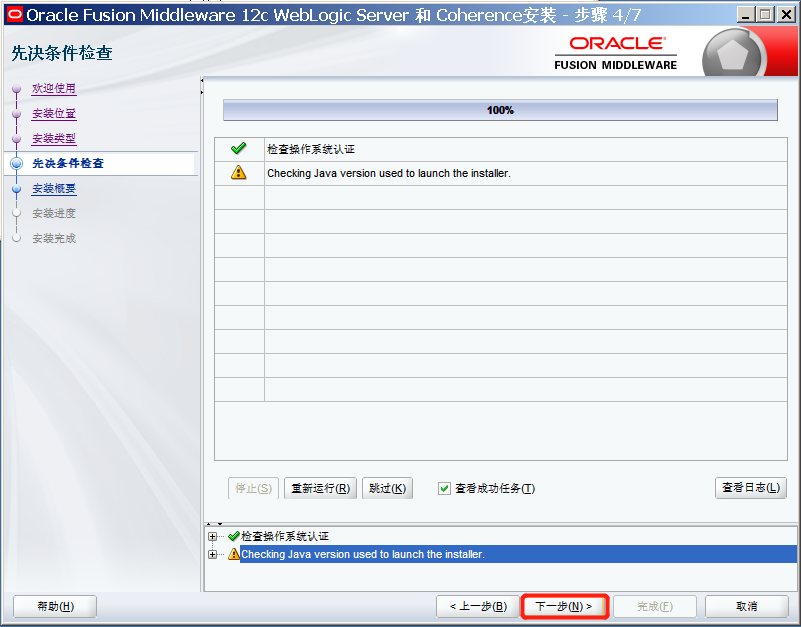This screenshot has height=627, width=801.
Task: Click the Oracle Fusion Middleware logo banner
Action: pyautogui.click(x=616, y=53)
